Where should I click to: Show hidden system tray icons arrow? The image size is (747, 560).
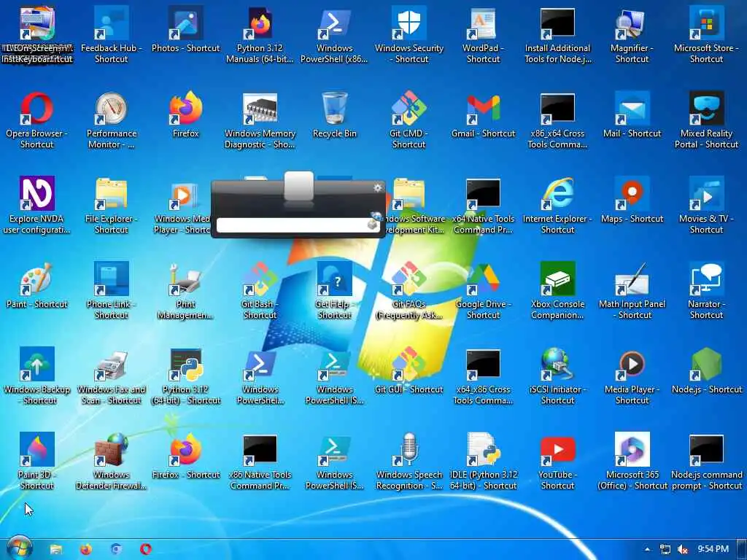click(x=647, y=549)
